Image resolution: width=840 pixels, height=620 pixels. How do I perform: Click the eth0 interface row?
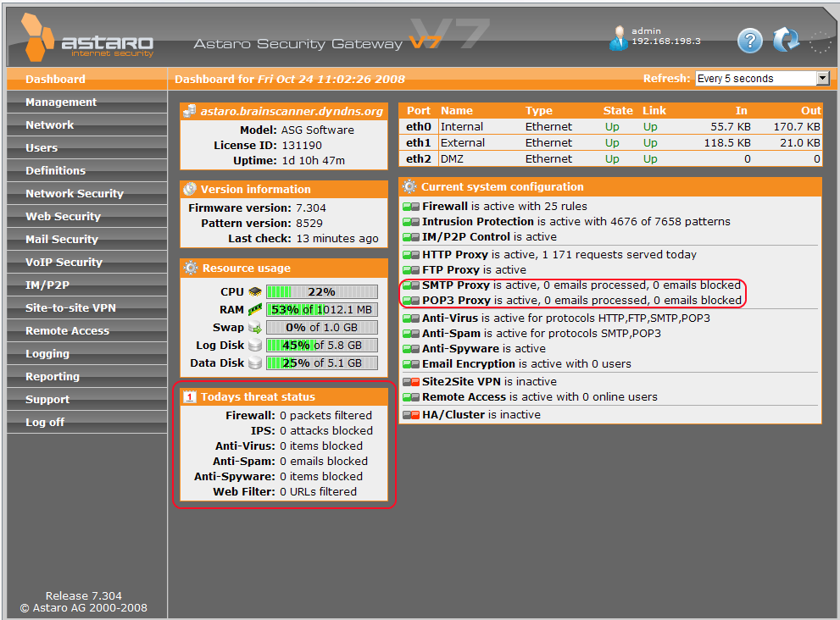(610, 127)
